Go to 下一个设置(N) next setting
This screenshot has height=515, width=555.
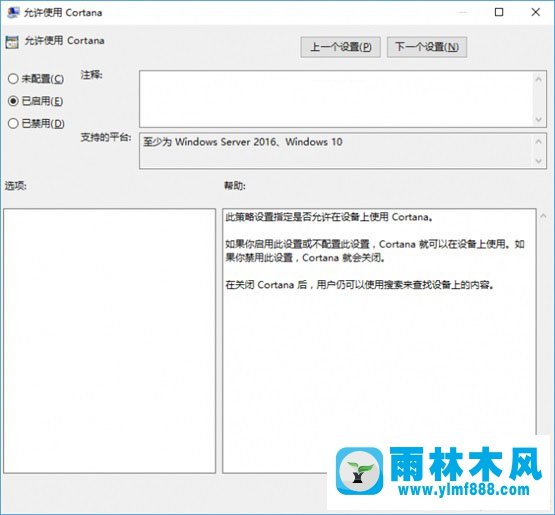click(427, 47)
